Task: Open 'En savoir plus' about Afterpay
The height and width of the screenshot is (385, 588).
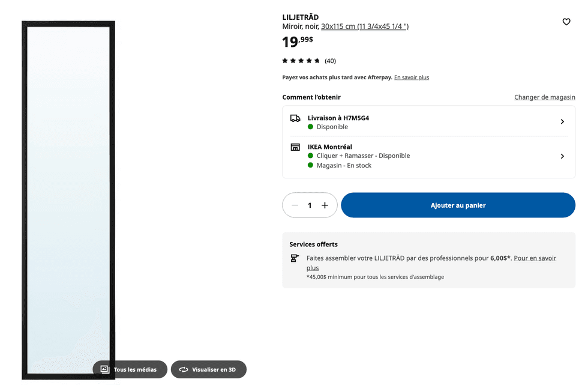Action: 412,77
